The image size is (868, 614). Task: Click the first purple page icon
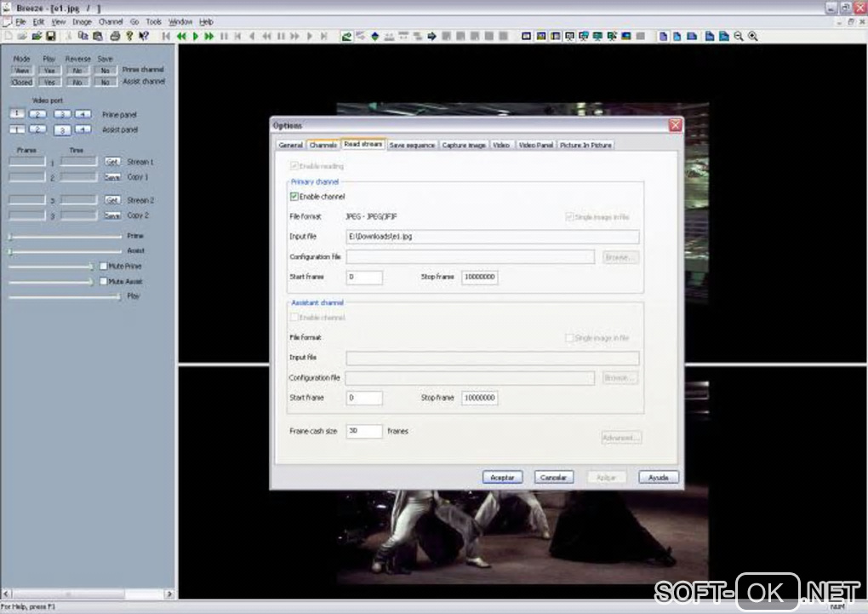[x=663, y=37]
